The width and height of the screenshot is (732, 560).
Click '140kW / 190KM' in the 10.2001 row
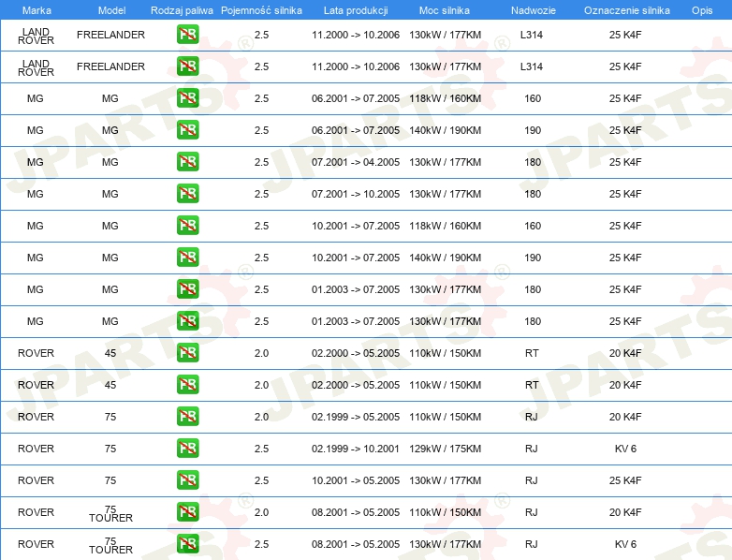point(445,258)
